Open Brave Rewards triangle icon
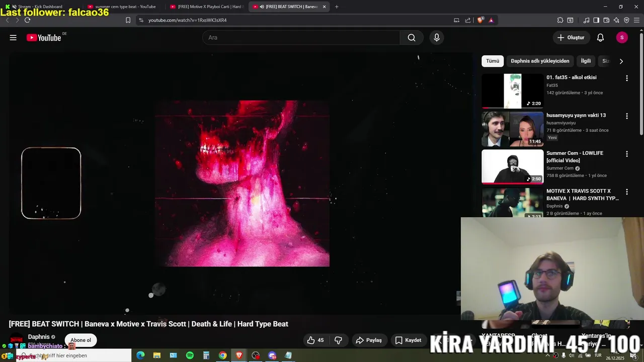Image resolution: width=644 pixels, height=362 pixels. click(x=491, y=20)
